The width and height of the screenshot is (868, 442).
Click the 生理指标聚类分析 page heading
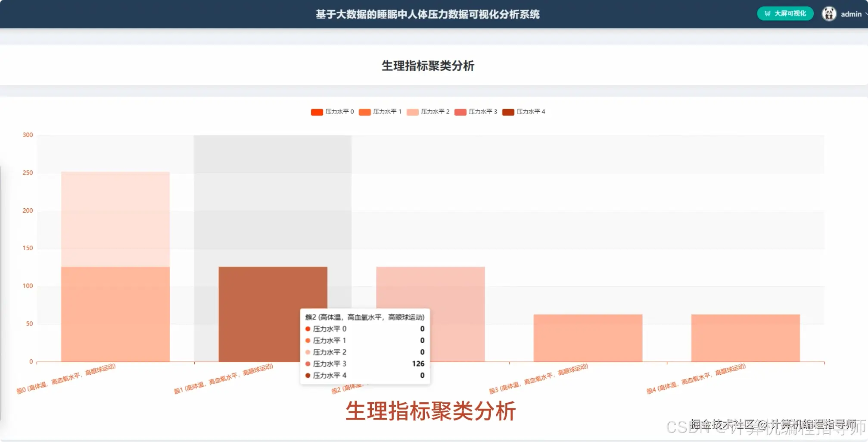428,66
